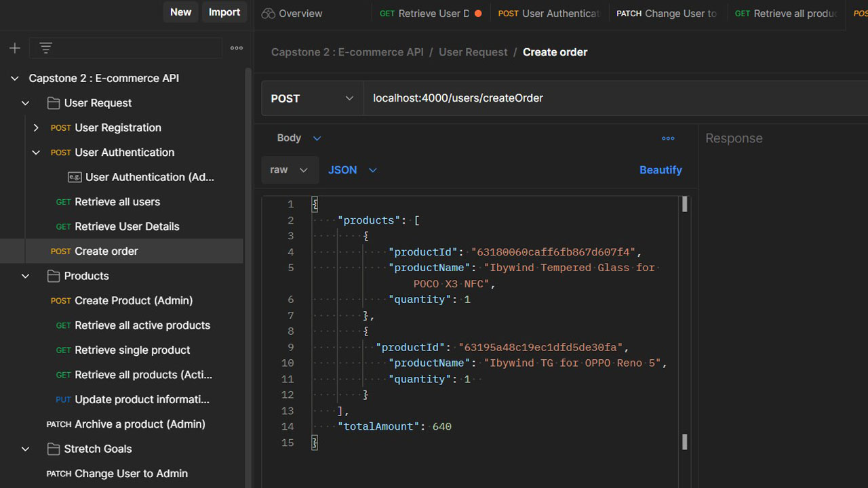
Task: Collapse the Capstone 2 : E-commerce API collection
Action: pyautogui.click(x=14, y=79)
